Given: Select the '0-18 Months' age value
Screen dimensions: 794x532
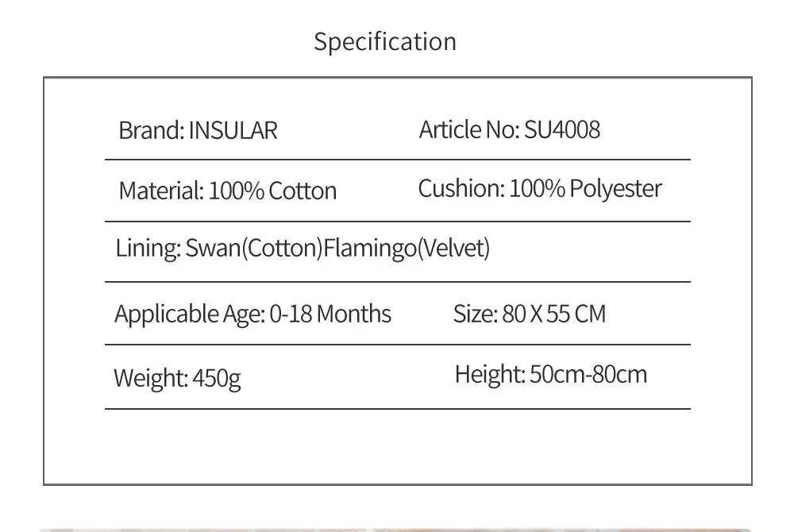Looking at the screenshot, I should pyautogui.click(x=330, y=314).
